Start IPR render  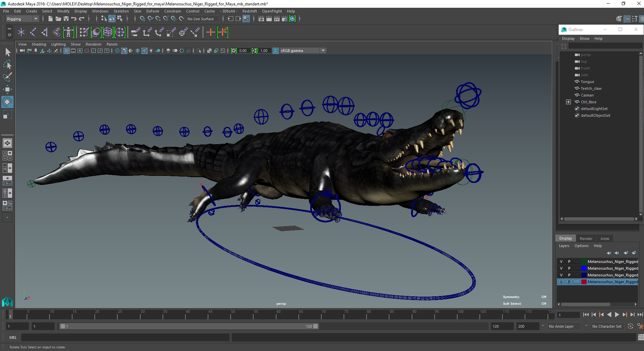pyautogui.click(x=277, y=19)
